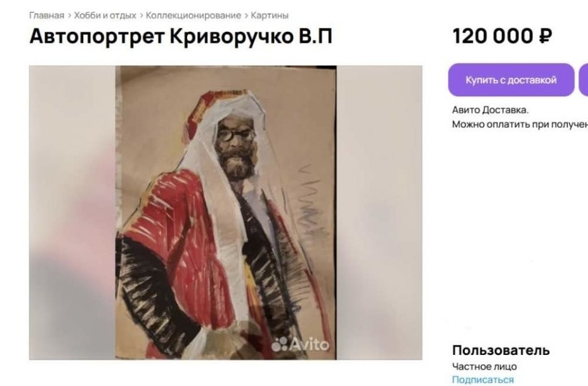Viewport: 588px width, 386px height.
Task: Click the Частное лицо label
Action: (x=484, y=366)
